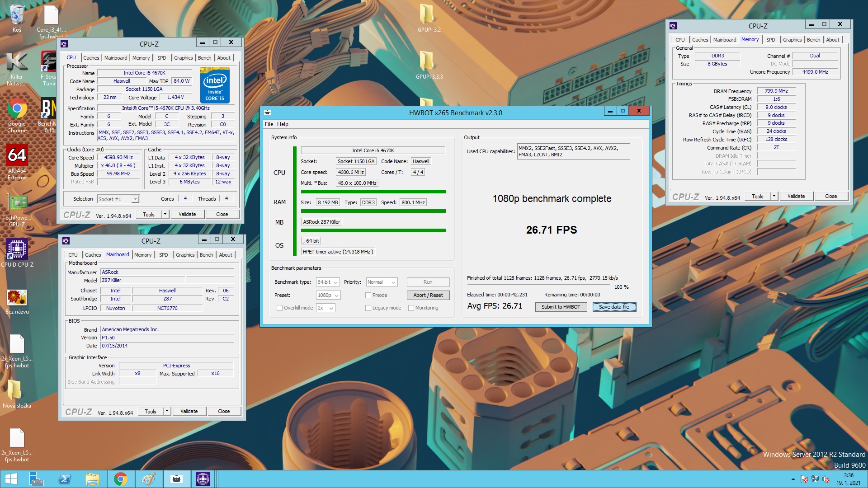Open File menu in HWBOT x265

[x=269, y=124]
